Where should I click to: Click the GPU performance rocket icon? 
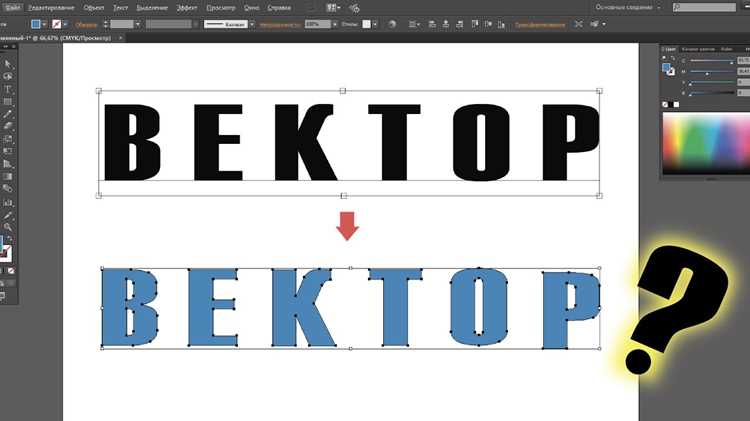[354, 8]
